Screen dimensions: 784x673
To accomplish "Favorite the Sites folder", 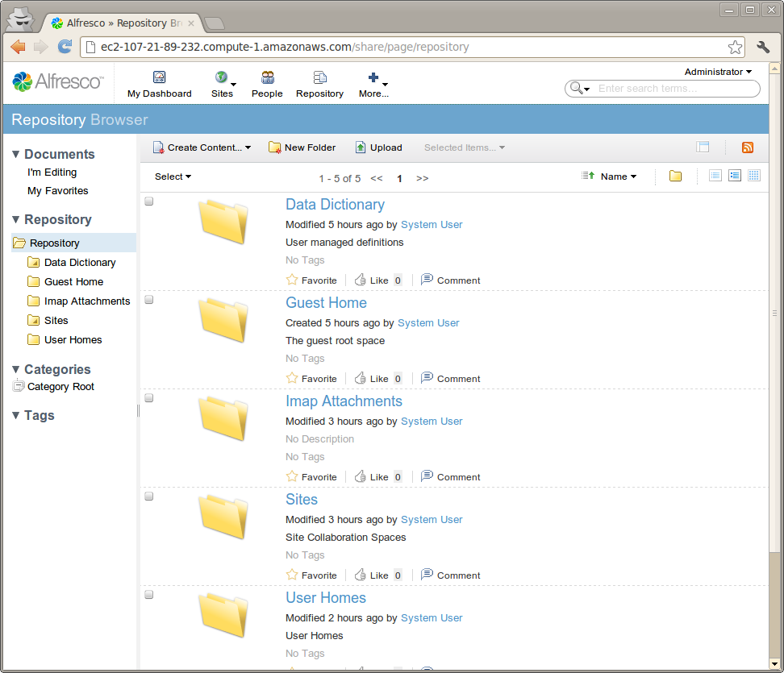I will 311,575.
